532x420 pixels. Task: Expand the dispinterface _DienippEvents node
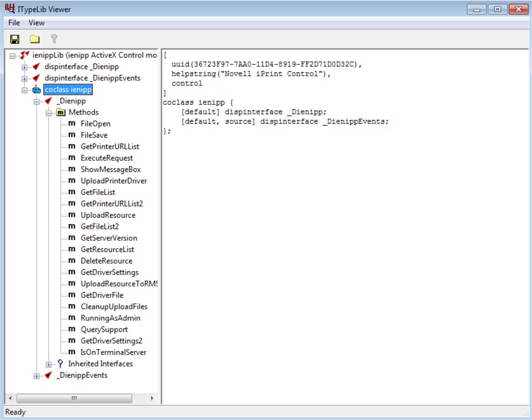(x=24, y=79)
